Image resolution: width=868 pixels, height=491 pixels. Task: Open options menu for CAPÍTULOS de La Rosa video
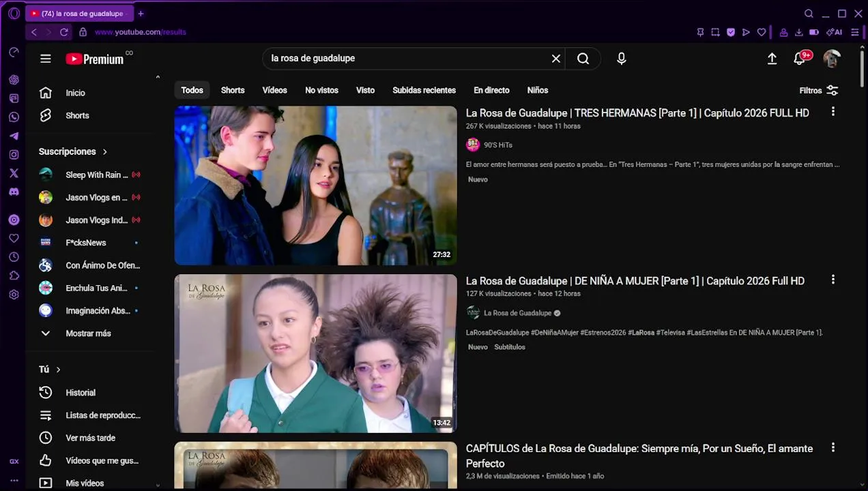(x=833, y=447)
